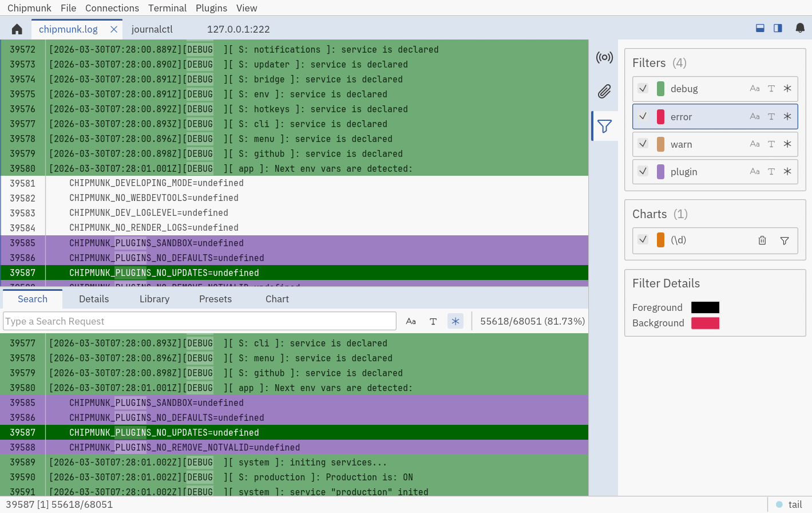The height and width of the screenshot is (513, 812).
Task: Open the Chipmunk menu
Action: [x=29, y=8]
